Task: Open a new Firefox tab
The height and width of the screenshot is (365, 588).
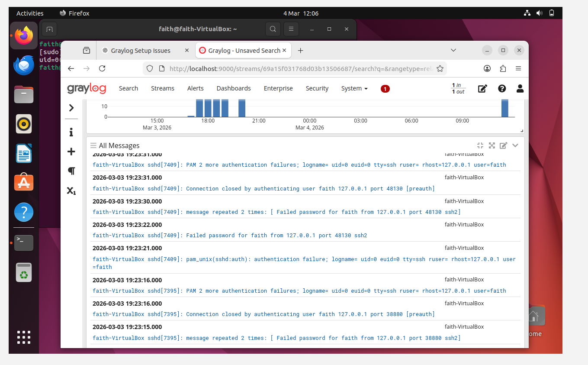Action: (x=300, y=51)
